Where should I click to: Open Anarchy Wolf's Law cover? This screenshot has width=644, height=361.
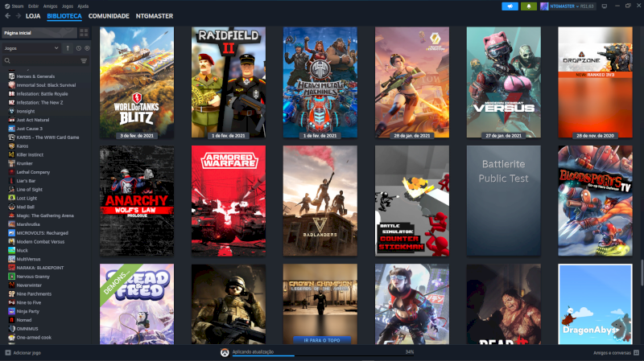(137, 201)
